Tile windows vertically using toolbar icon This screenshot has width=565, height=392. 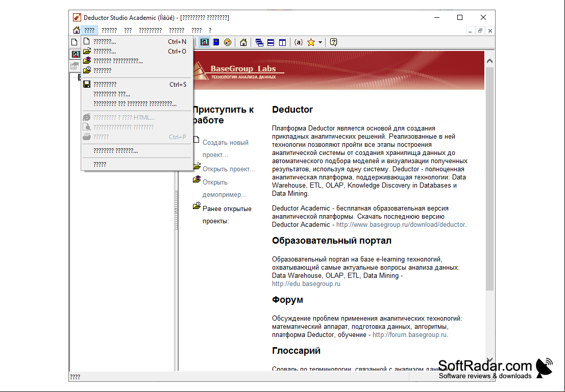point(283,42)
